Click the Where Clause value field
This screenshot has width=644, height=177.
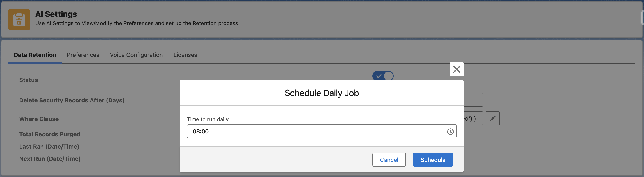coord(472,119)
